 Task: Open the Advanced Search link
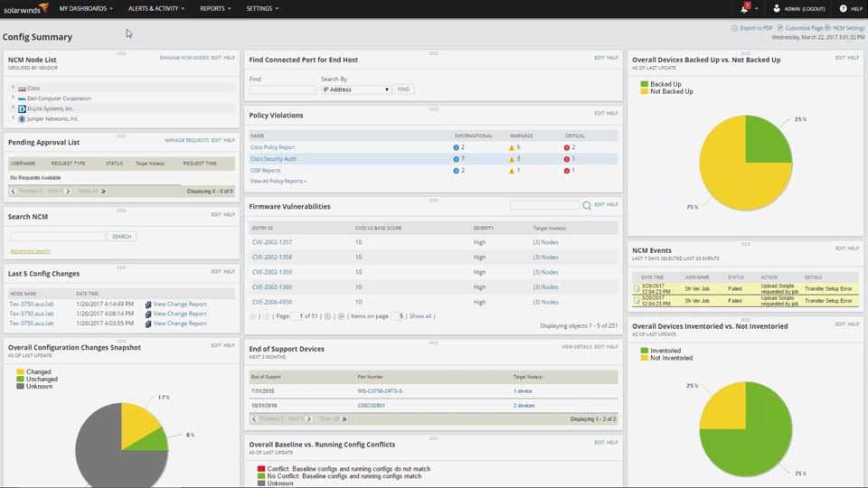tap(31, 251)
